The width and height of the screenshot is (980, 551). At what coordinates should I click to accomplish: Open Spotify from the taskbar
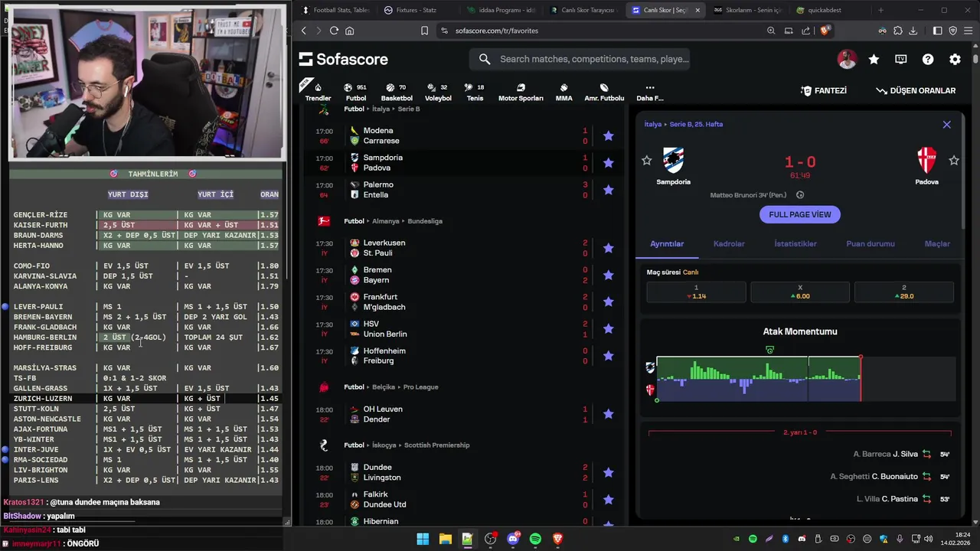click(x=535, y=539)
